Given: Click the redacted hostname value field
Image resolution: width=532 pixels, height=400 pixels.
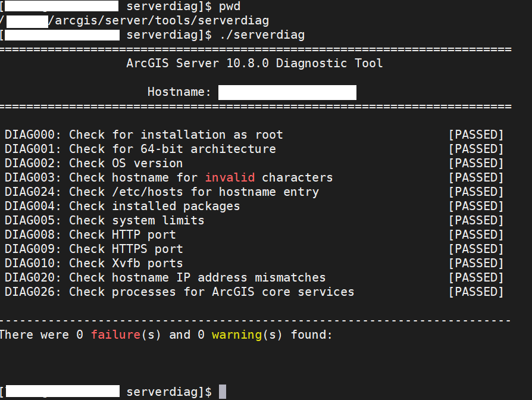Looking at the screenshot, I should pos(287,92).
